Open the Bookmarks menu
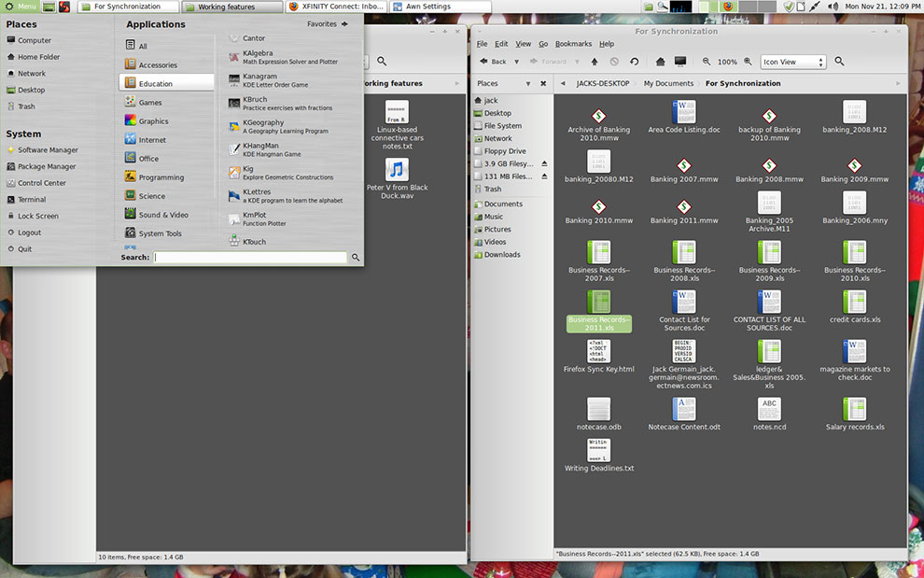The height and width of the screenshot is (578, 924). 573,44
